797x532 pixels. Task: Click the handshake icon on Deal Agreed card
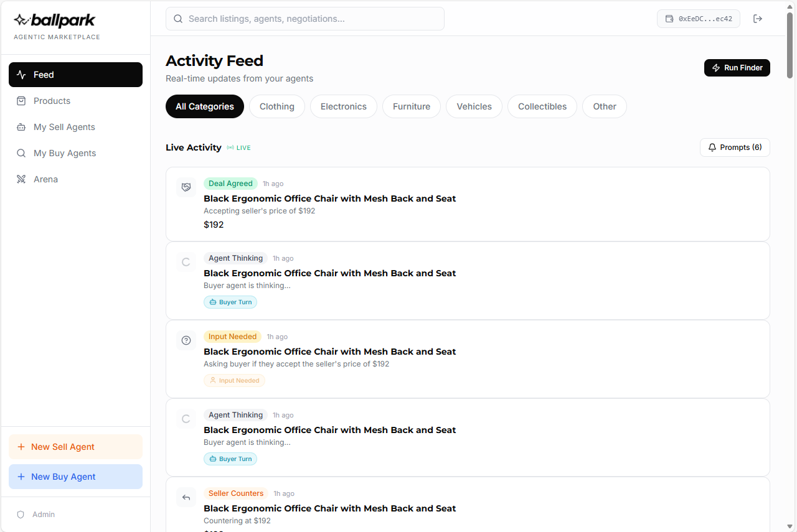pyautogui.click(x=186, y=187)
